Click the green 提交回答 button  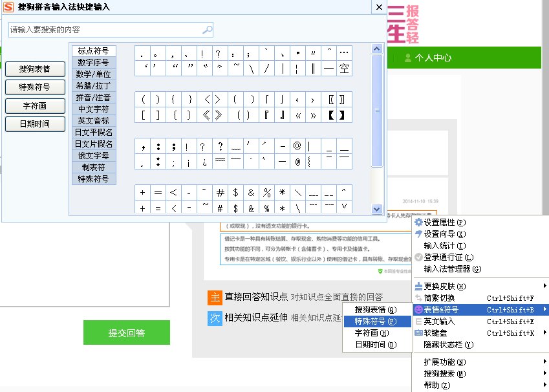click(x=126, y=332)
